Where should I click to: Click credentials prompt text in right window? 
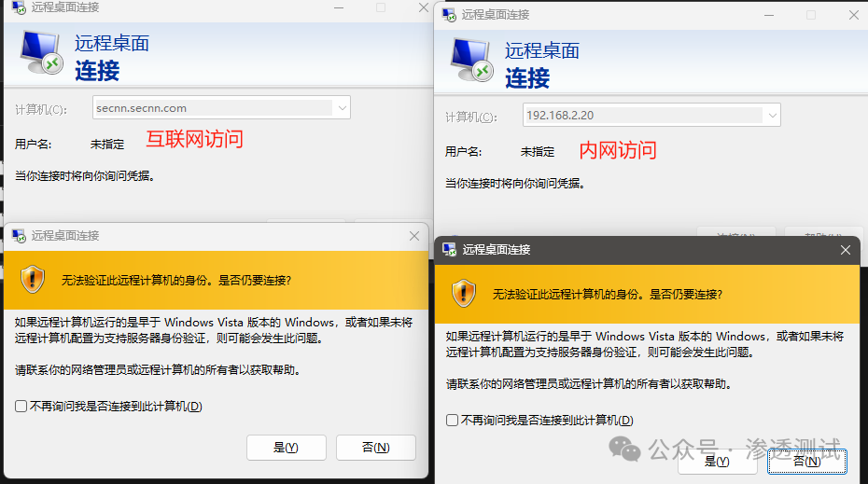tap(515, 183)
